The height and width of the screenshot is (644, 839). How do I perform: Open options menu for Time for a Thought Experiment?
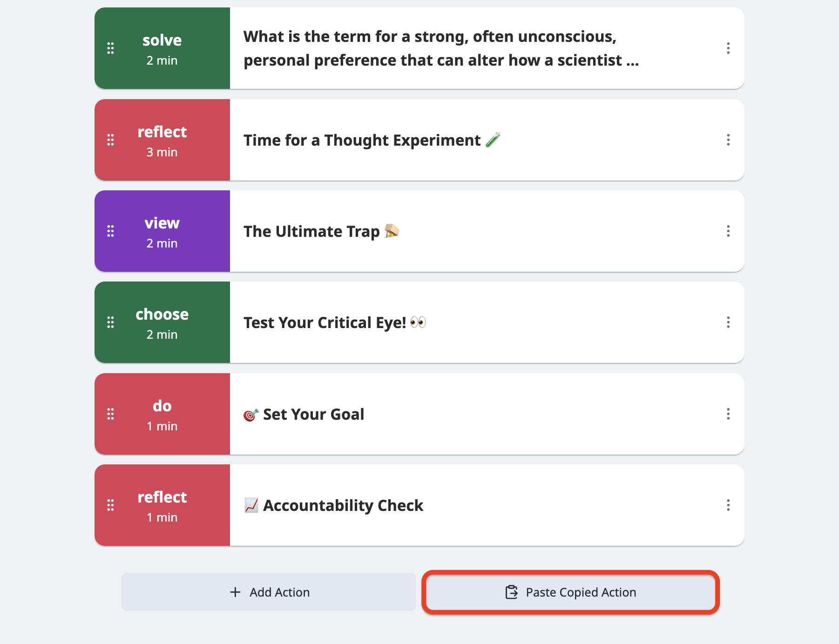[x=728, y=140]
